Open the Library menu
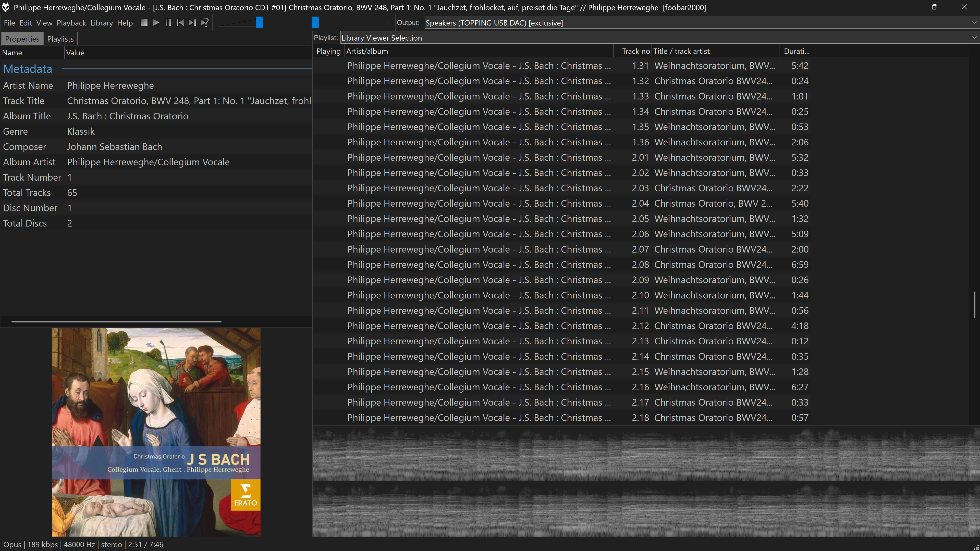The width and height of the screenshot is (980, 551). coord(101,23)
